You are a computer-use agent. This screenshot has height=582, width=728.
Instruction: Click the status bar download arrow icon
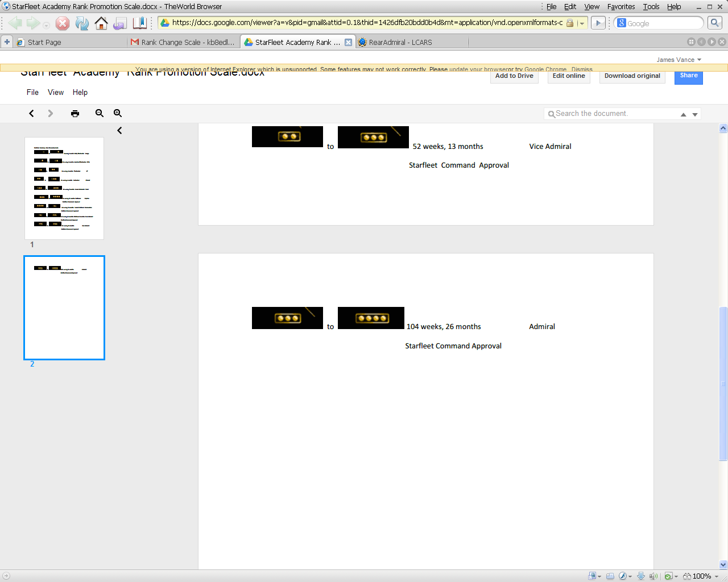point(641,576)
